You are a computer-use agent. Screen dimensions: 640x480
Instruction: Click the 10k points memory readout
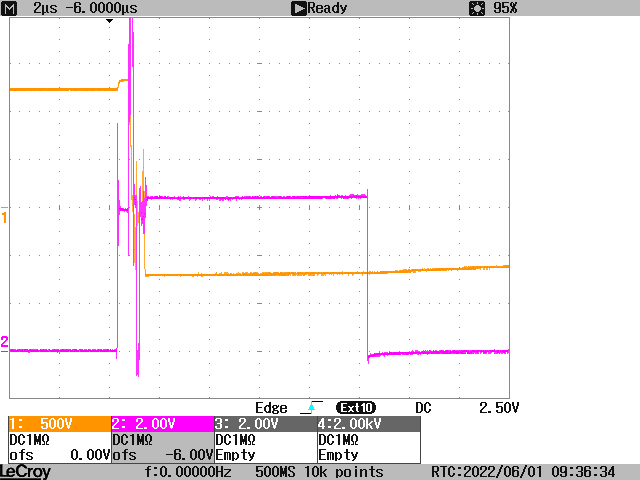(344, 472)
